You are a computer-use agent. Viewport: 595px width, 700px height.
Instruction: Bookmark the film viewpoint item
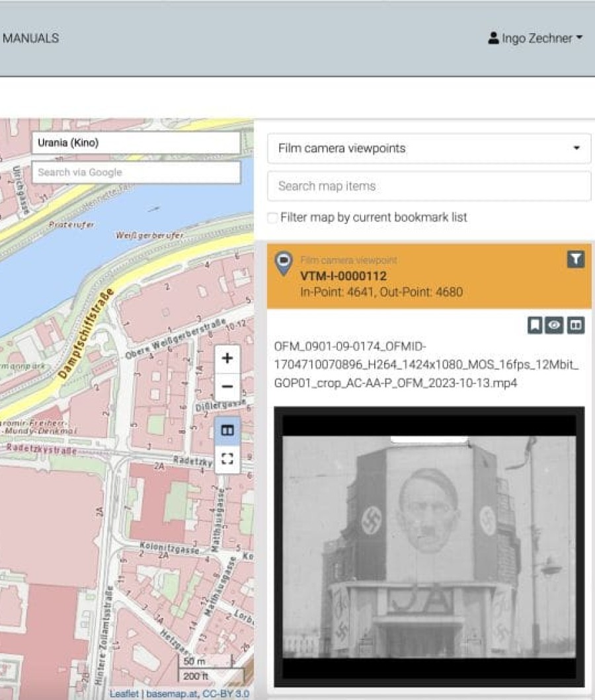point(535,325)
